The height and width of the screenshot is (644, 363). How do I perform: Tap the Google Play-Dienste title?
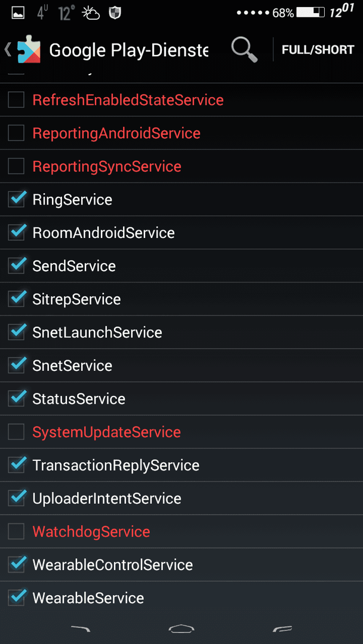(129, 51)
